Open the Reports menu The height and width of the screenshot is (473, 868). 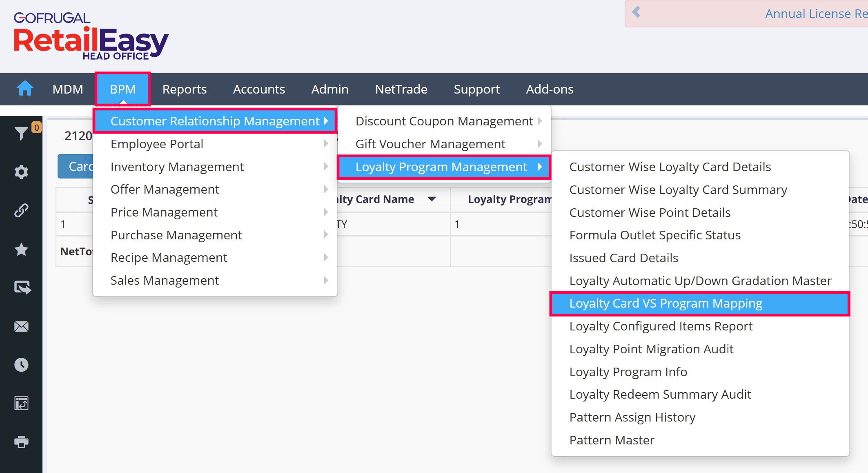pyautogui.click(x=184, y=89)
